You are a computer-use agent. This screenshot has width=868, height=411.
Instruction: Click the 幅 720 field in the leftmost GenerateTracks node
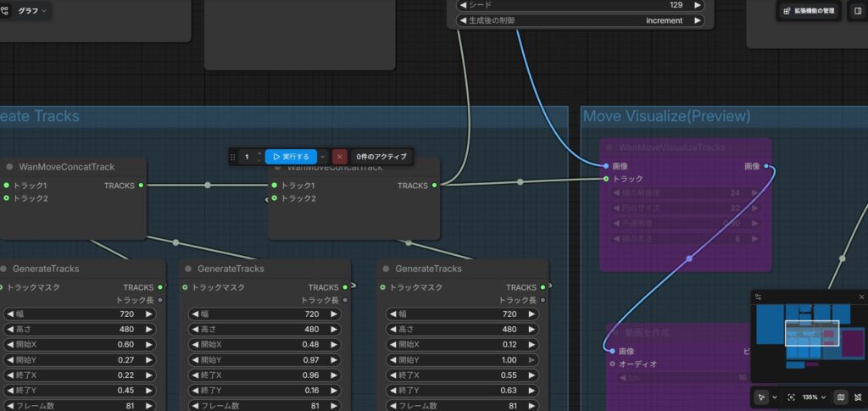(x=81, y=314)
